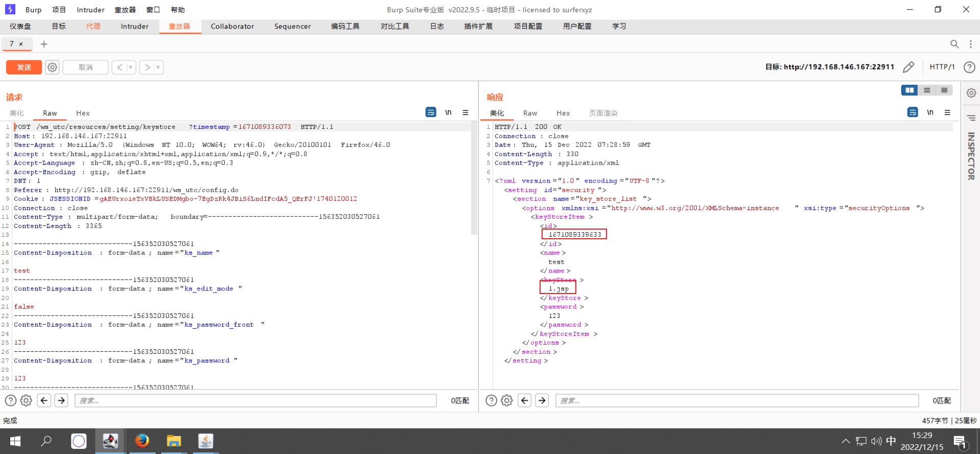Screen dimensions: 980x454
Task: Open help icon next to HTTP/1
Action: coord(969,67)
